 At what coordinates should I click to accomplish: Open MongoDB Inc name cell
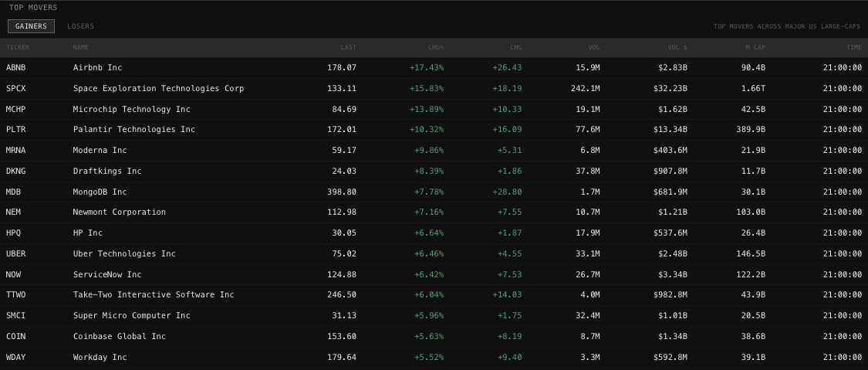[x=100, y=192]
